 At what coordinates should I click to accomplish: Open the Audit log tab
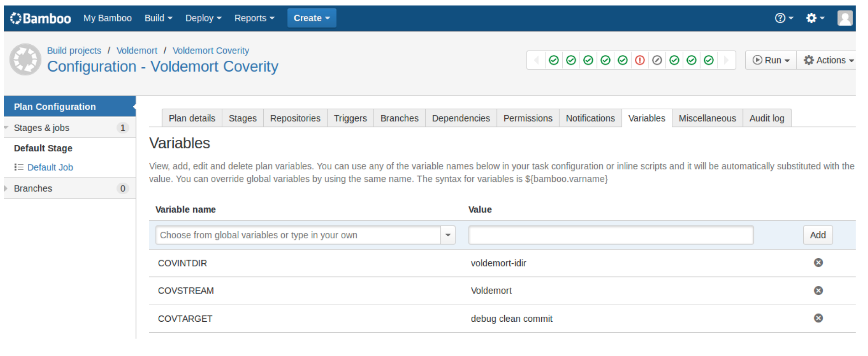tap(767, 118)
